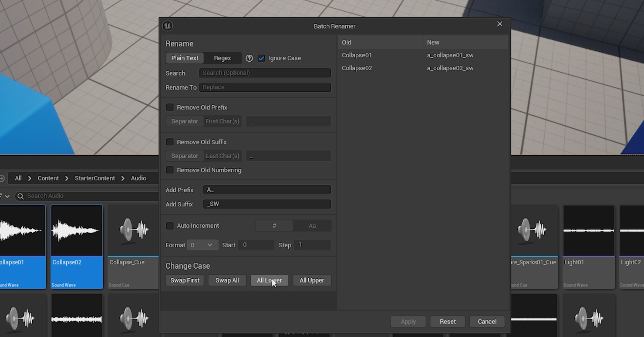Switch to Plain Text mode

click(185, 58)
